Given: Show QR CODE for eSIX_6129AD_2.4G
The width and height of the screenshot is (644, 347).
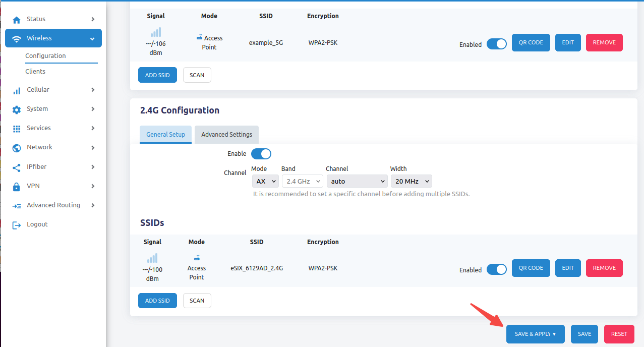Looking at the screenshot, I should click(x=531, y=268).
